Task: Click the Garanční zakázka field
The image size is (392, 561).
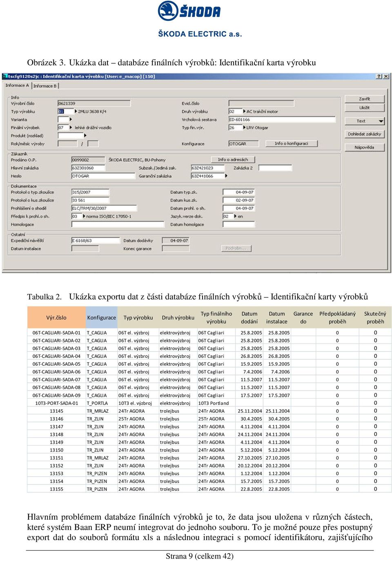Action: coord(208,176)
